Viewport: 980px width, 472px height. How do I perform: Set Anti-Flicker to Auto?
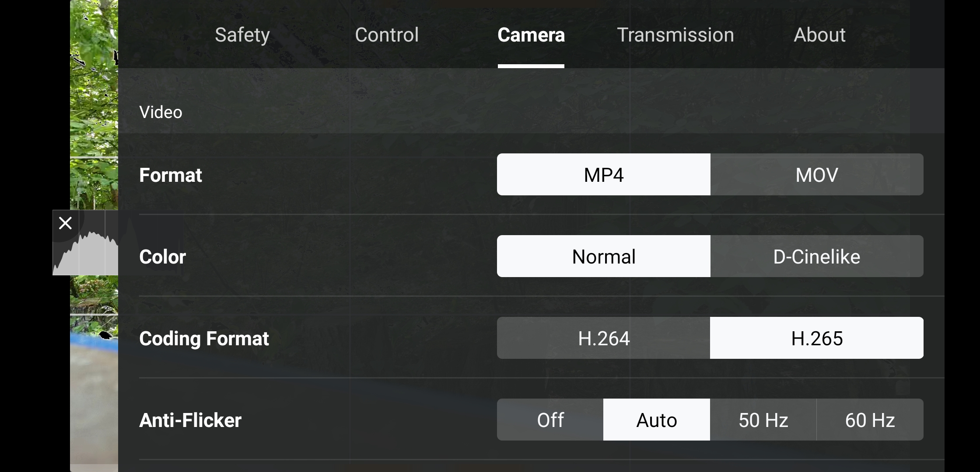[657, 420]
